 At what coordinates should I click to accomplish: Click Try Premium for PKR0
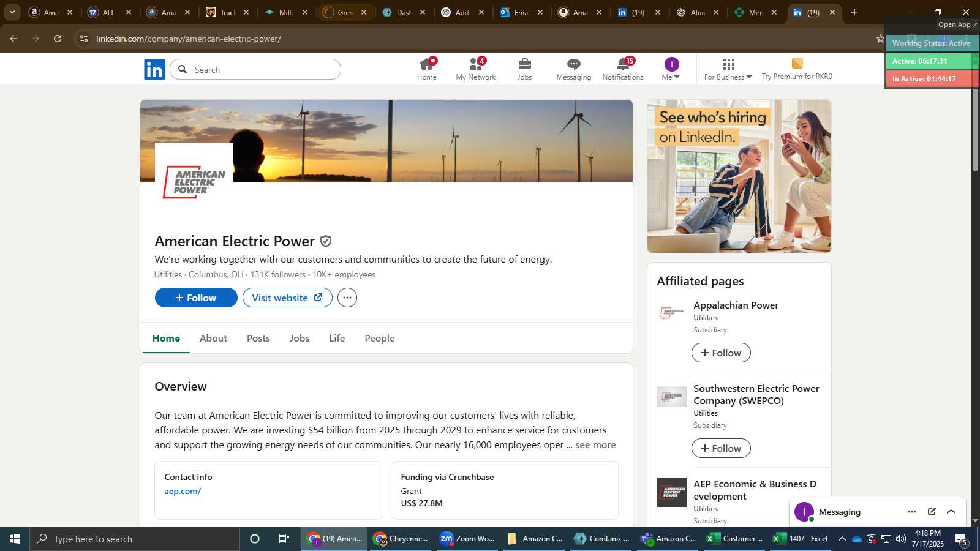[797, 69]
